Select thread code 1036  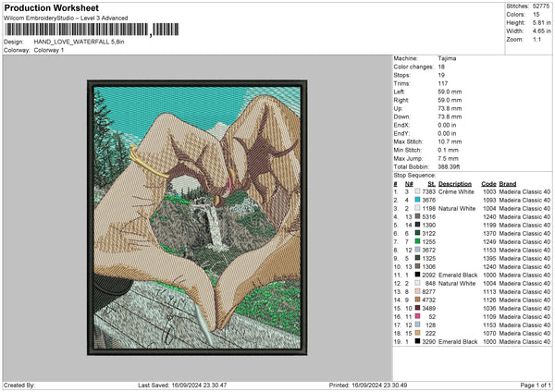pyautogui.click(x=489, y=308)
